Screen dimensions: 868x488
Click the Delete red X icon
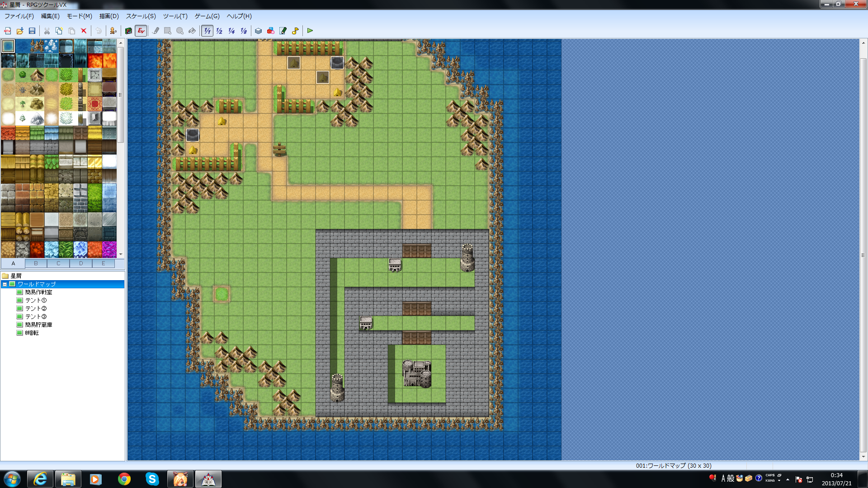84,31
